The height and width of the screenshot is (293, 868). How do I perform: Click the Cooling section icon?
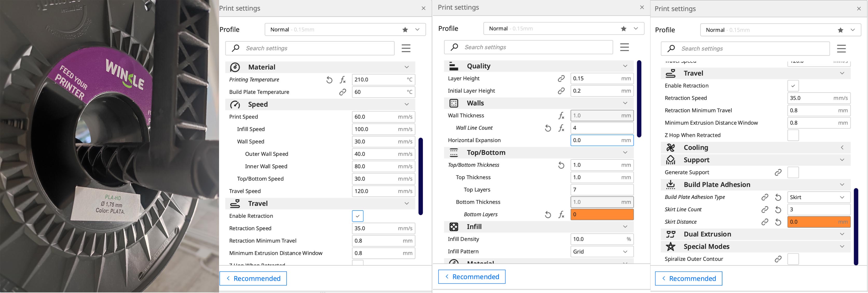click(x=668, y=147)
